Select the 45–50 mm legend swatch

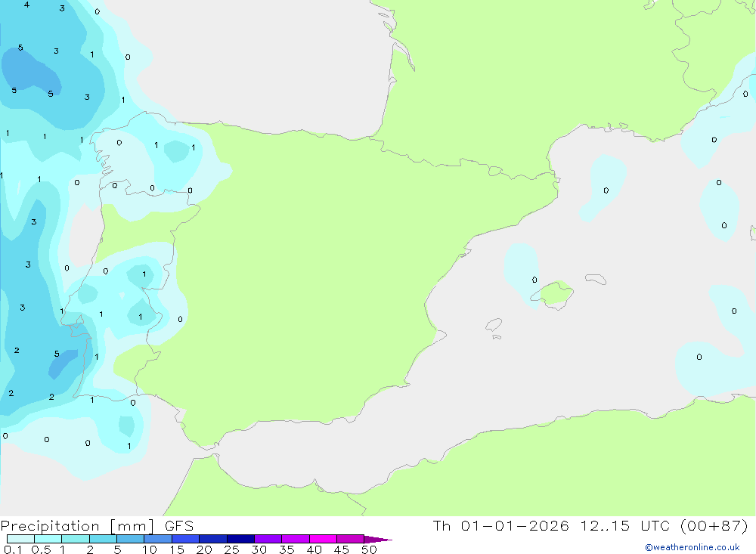coord(351,539)
